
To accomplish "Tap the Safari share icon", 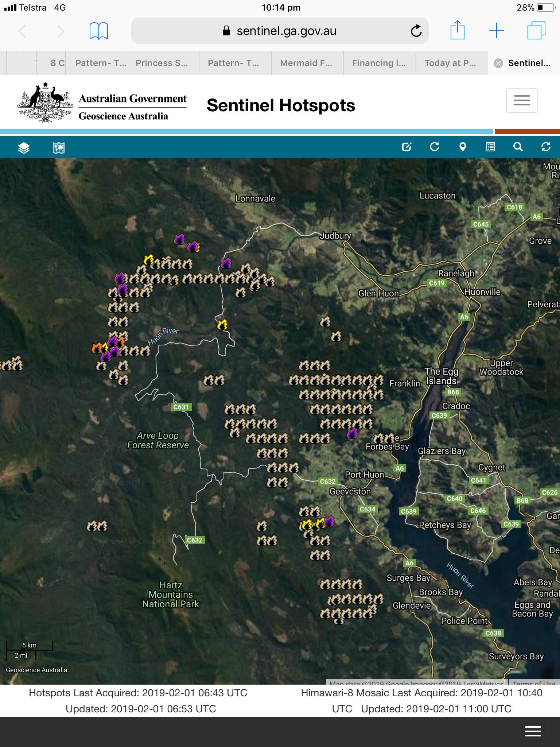I will [x=457, y=31].
